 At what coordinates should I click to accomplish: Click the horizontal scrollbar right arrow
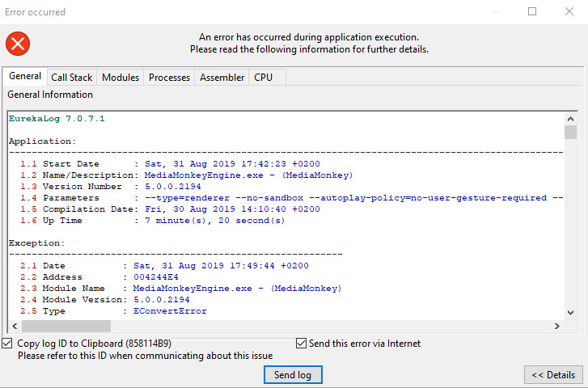[556, 326]
